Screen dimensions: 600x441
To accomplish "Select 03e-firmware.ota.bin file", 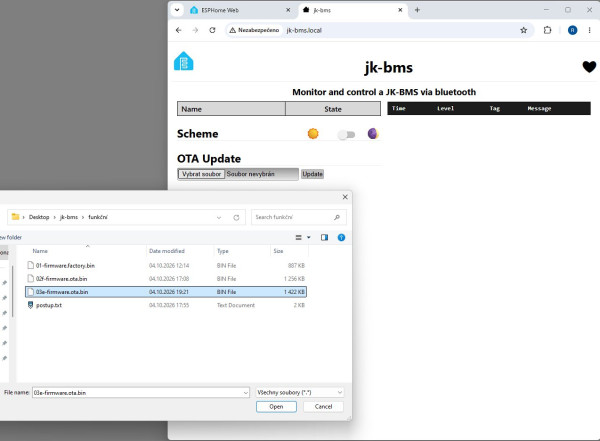I will pos(166,292).
